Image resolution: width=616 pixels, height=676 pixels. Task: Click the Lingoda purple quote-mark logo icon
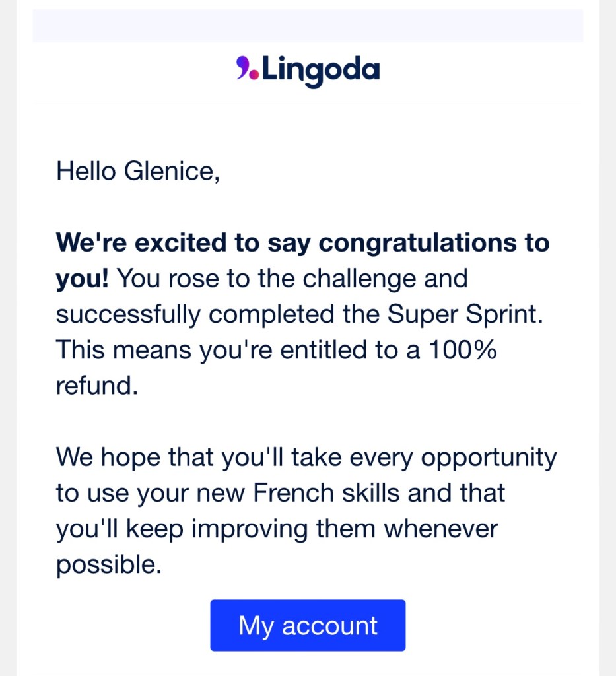point(247,69)
